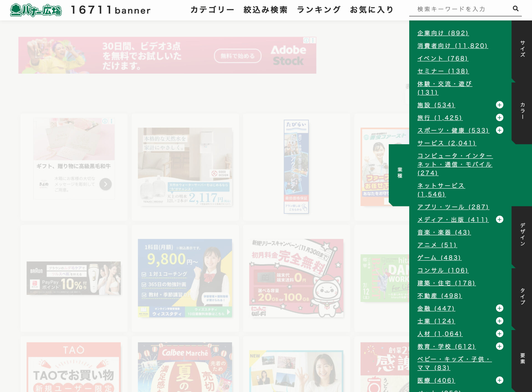Open the 不動産 (498) category link
The width and height of the screenshot is (532, 392).
439,296
